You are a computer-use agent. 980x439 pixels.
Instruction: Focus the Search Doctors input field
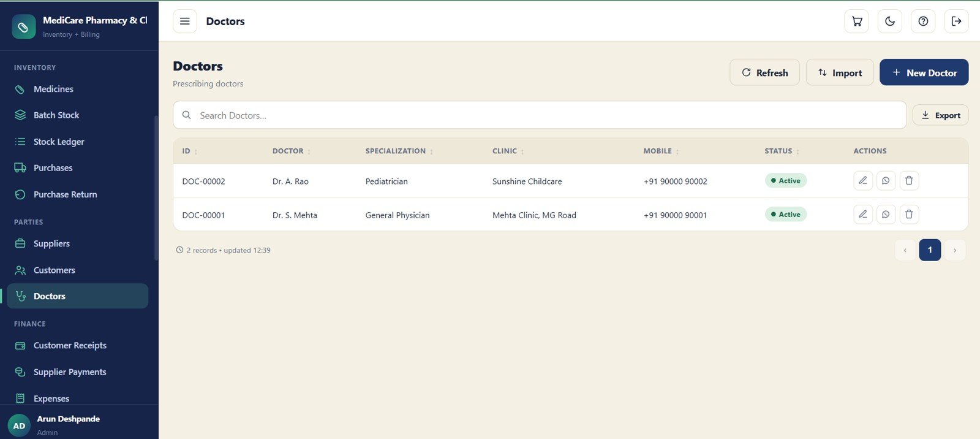(x=540, y=115)
